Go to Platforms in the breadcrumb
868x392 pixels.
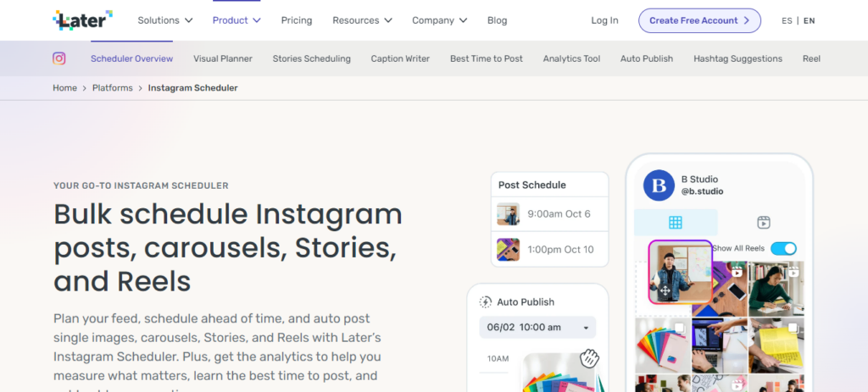(112, 88)
